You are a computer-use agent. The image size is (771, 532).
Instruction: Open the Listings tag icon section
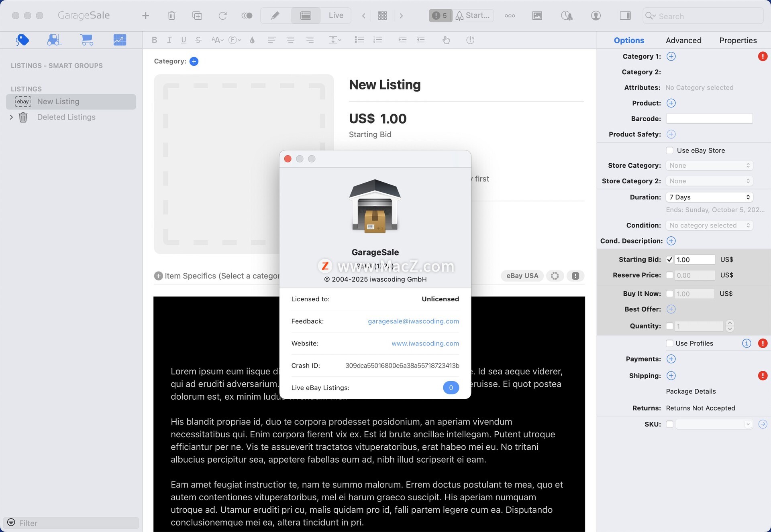pyautogui.click(x=22, y=40)
